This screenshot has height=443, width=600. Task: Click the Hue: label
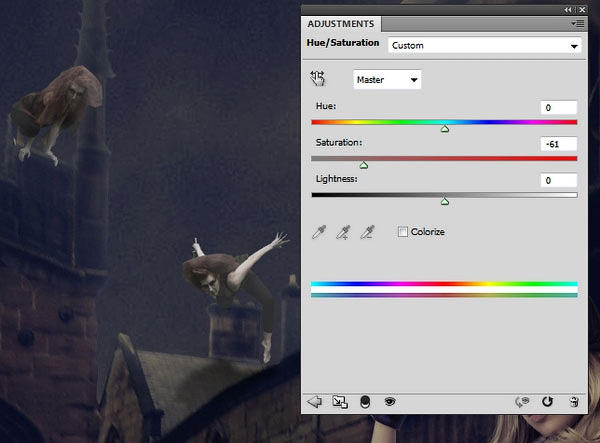326,106
